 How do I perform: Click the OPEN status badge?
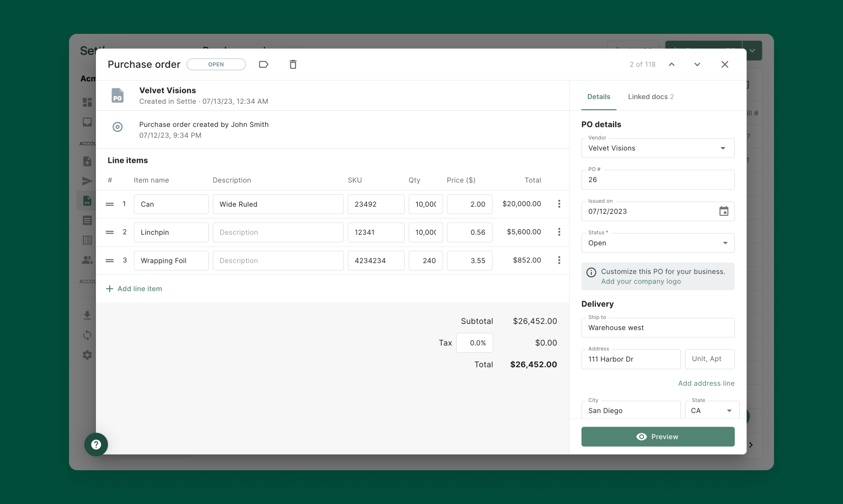[216, 64]
